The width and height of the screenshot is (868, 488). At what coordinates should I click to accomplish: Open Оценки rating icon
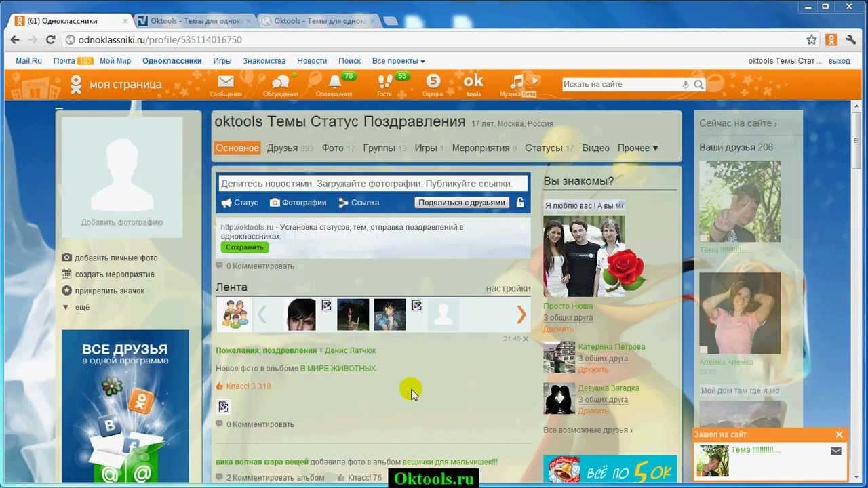(x=433, y=81)
